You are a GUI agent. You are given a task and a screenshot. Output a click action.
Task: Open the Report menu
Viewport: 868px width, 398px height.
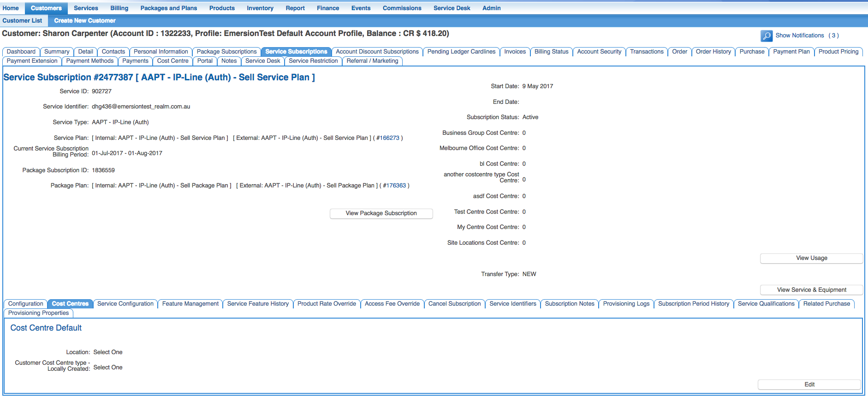pyautogui.click(x=295, y=8)
